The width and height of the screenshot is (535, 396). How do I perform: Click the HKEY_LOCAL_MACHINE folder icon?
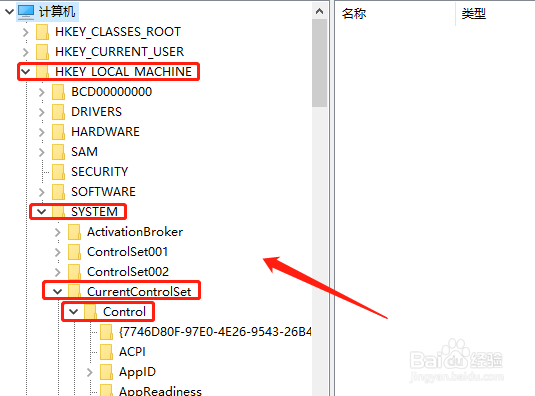pos(42,72)
